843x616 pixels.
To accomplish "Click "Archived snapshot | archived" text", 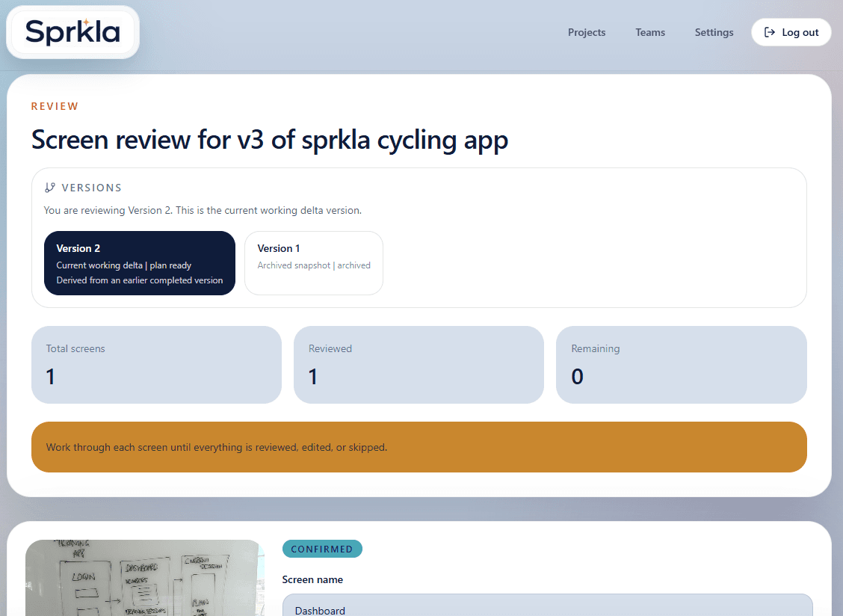I will [314, 265].
